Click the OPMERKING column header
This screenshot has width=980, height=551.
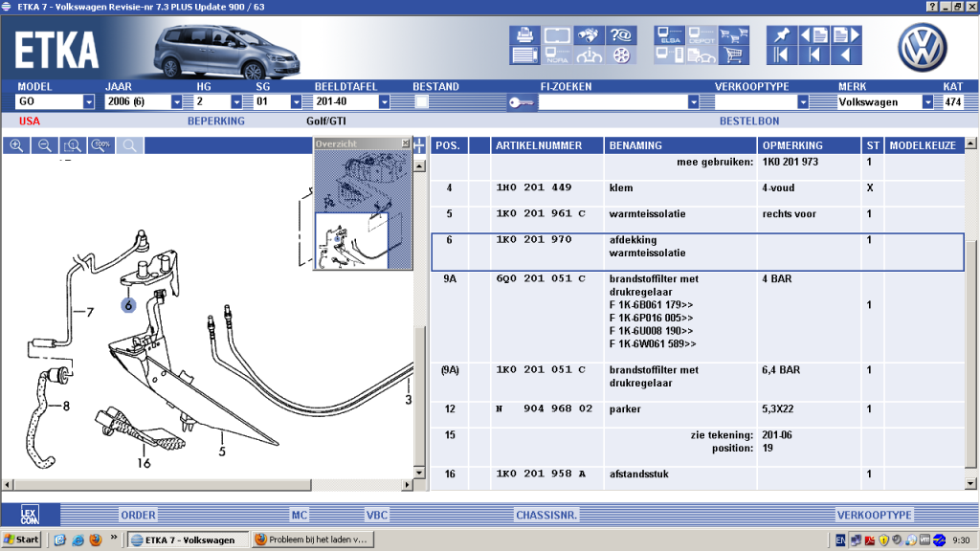(809, 145)
